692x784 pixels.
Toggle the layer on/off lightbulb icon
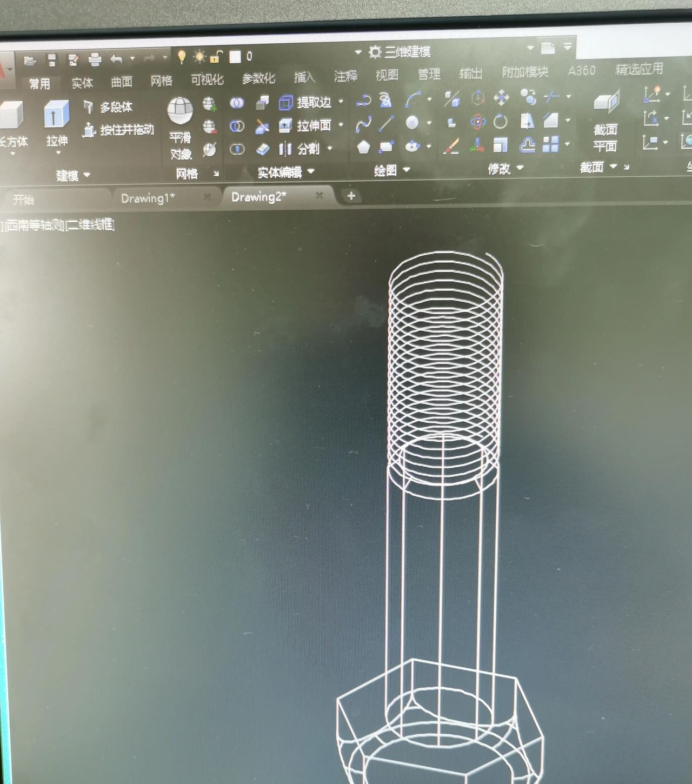[x=182, y=57]
